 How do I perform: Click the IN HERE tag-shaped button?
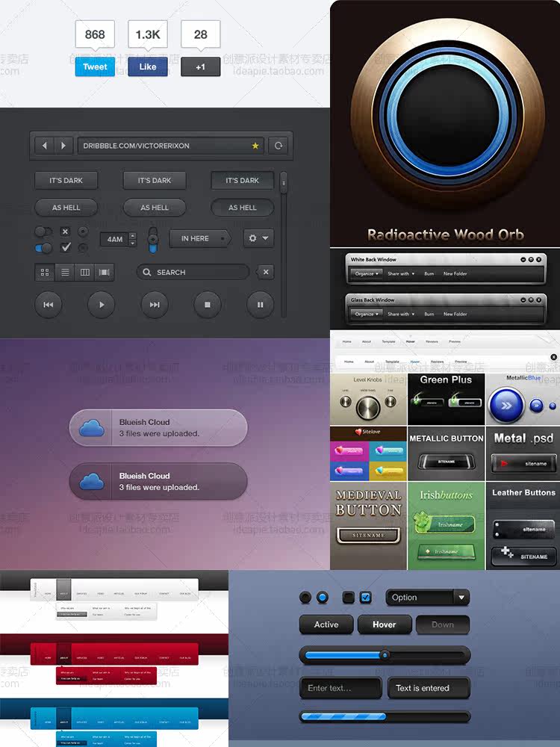click(200, 238)
